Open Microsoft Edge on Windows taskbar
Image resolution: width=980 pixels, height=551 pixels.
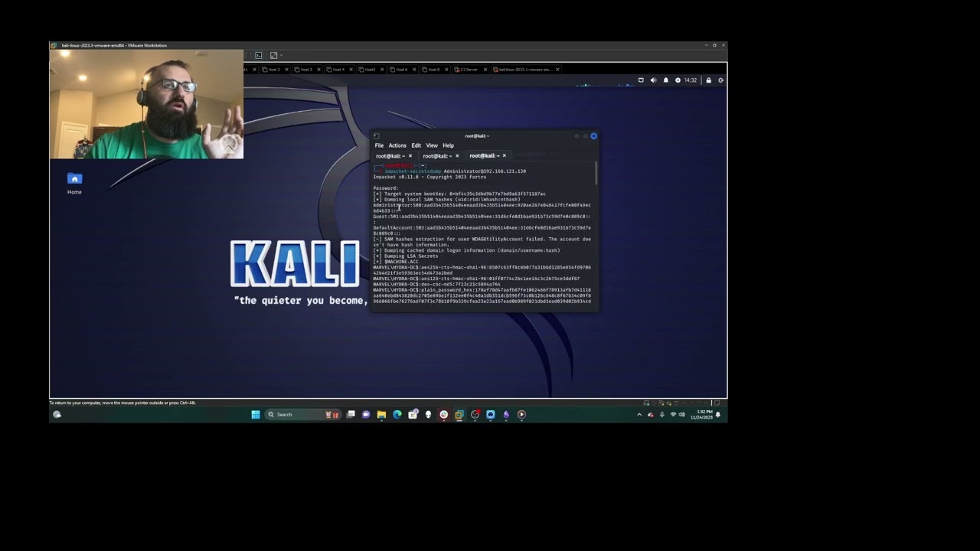[397, 414]
